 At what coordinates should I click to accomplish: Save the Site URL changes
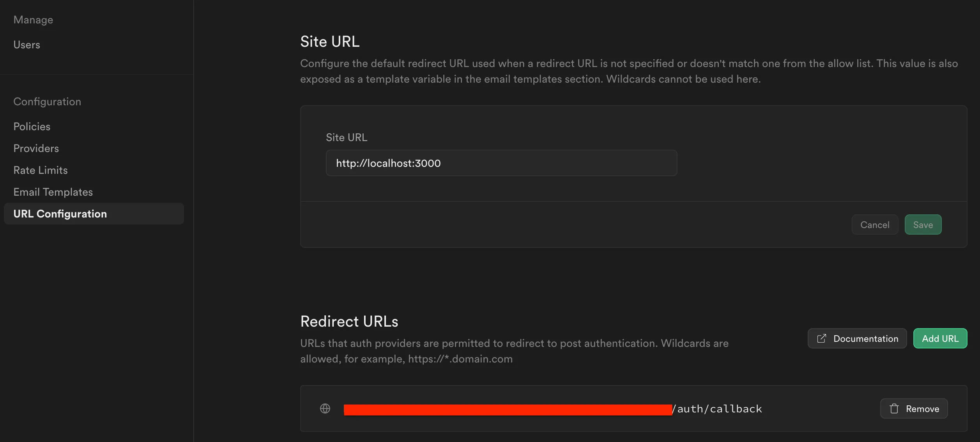coord(923,225)
